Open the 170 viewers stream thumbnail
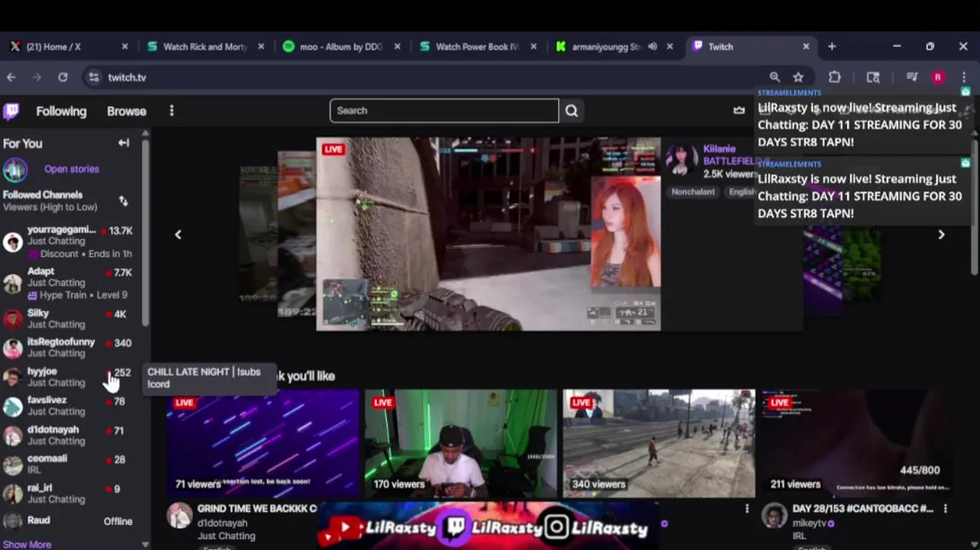The height and width of the screenshot is (550, 980). coord(461,443)
